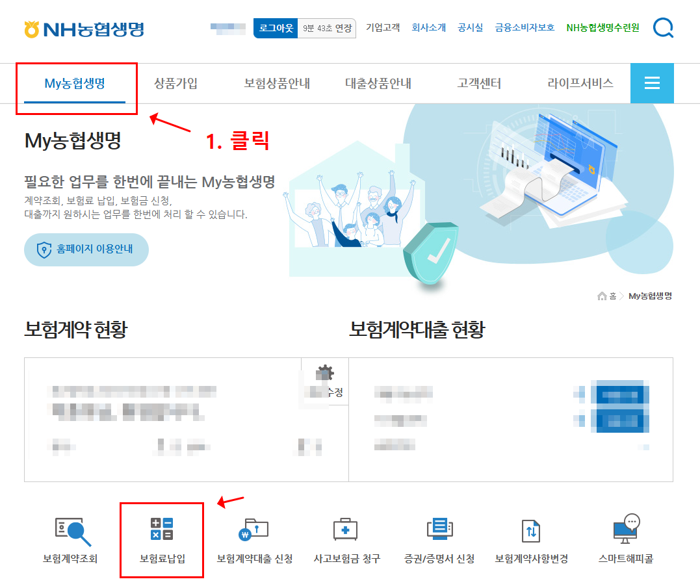
Task: Click 연장 to extend session time
Action: (x=344, y=29)
